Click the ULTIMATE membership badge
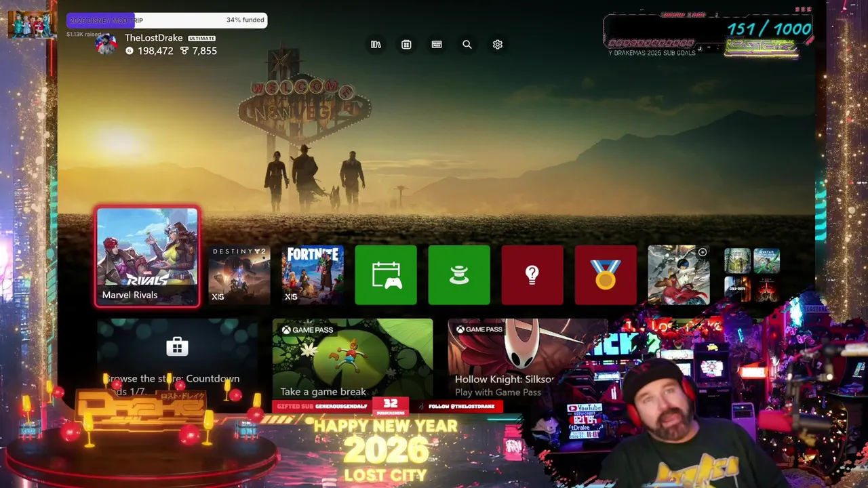 pos(201,39)
